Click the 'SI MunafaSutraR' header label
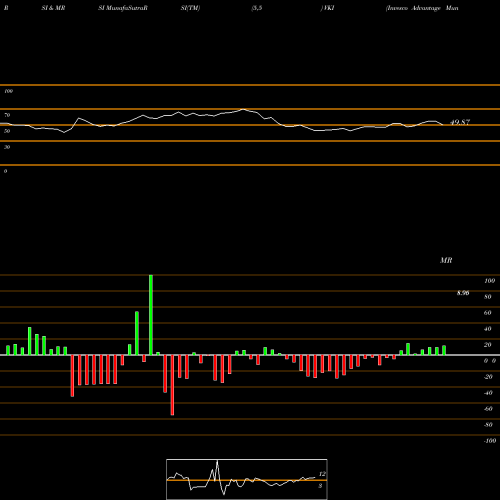The width and height of the screenshot is (500, 500). (x=123, y=8)
